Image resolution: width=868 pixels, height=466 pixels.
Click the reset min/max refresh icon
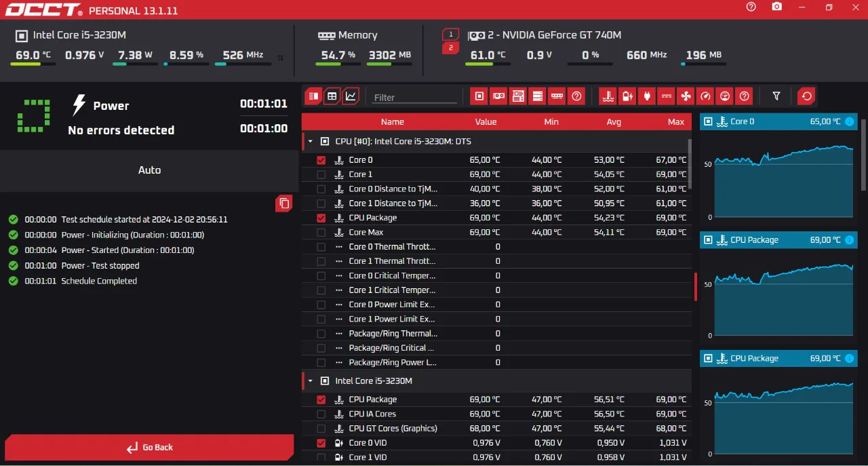[806, 96]
